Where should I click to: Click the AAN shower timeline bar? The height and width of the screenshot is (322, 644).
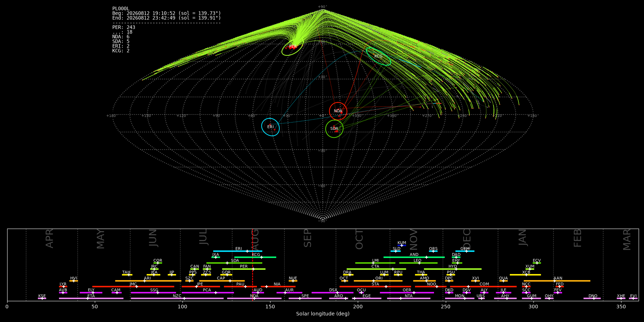557,281
